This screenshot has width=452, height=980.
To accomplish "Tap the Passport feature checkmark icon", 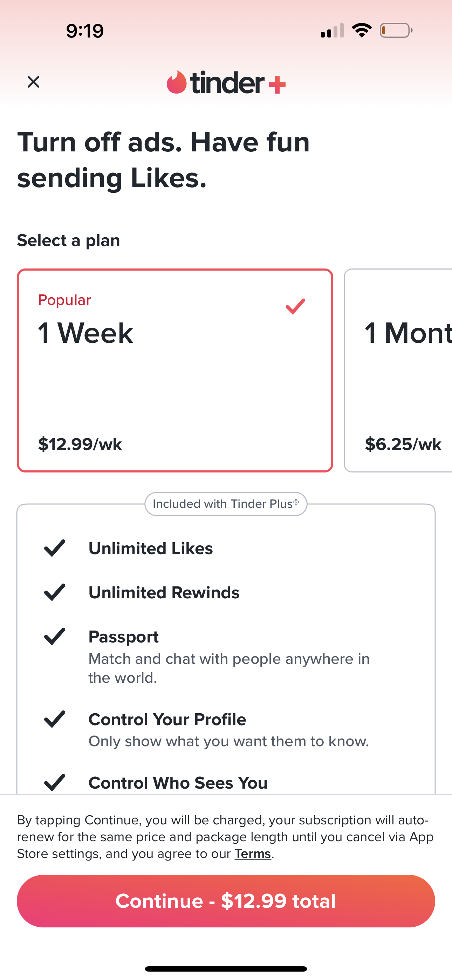I will 55,637.
